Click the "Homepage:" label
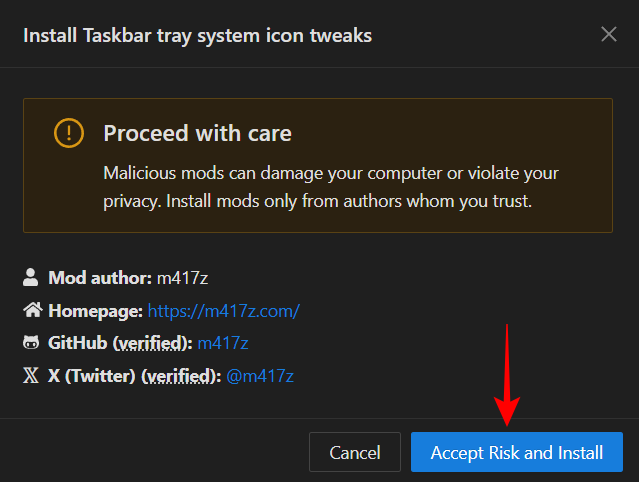The height and width of the screenshot is (482, 639). coord(95,310)
